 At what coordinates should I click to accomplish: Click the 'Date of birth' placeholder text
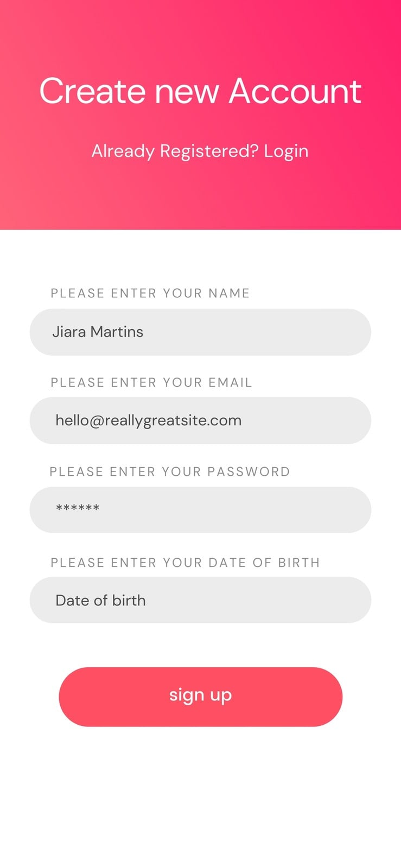click(100, 600)
